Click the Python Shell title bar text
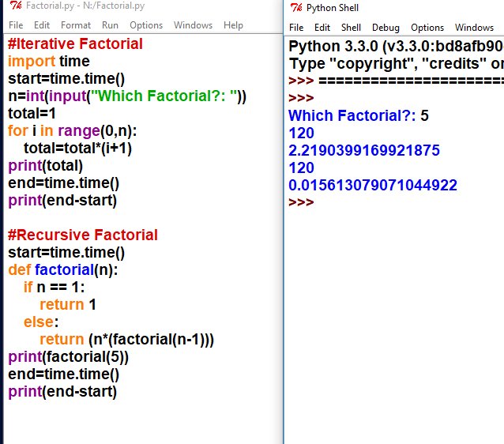 [333, 8]
